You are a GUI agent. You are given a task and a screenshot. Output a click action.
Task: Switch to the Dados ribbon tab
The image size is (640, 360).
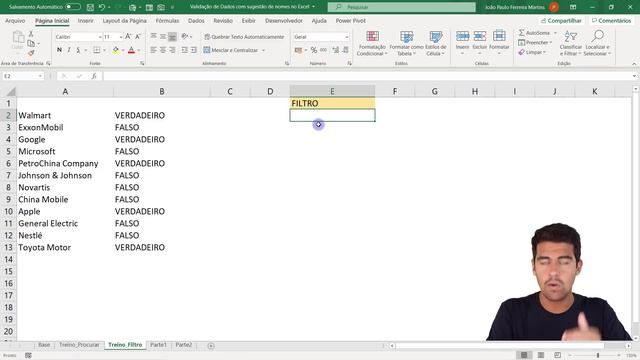(x=196, y=20)
